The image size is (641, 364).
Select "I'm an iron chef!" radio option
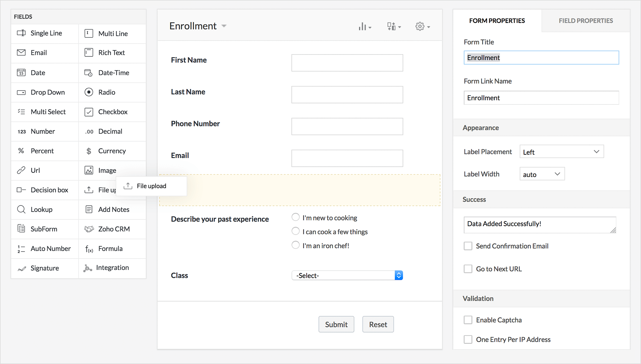296,245
